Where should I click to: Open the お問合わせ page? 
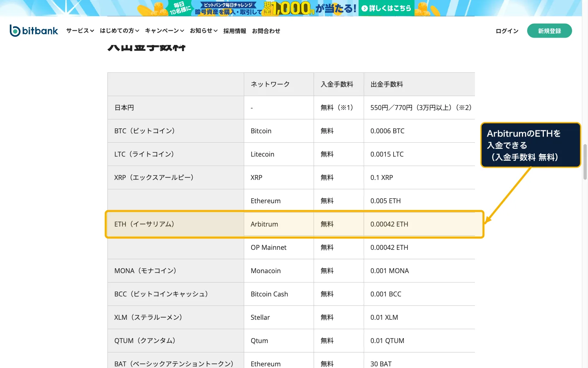tap(266, 31)
